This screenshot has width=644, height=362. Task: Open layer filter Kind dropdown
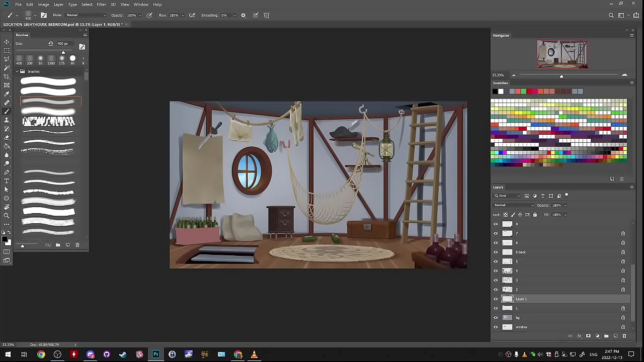pyautogui.click(x=507, y=196)
